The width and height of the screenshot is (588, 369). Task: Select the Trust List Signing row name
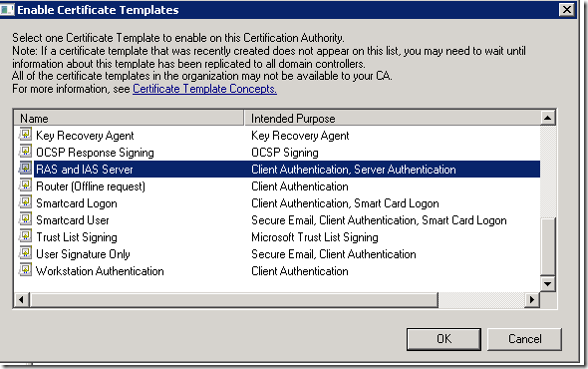coord(77,237)
